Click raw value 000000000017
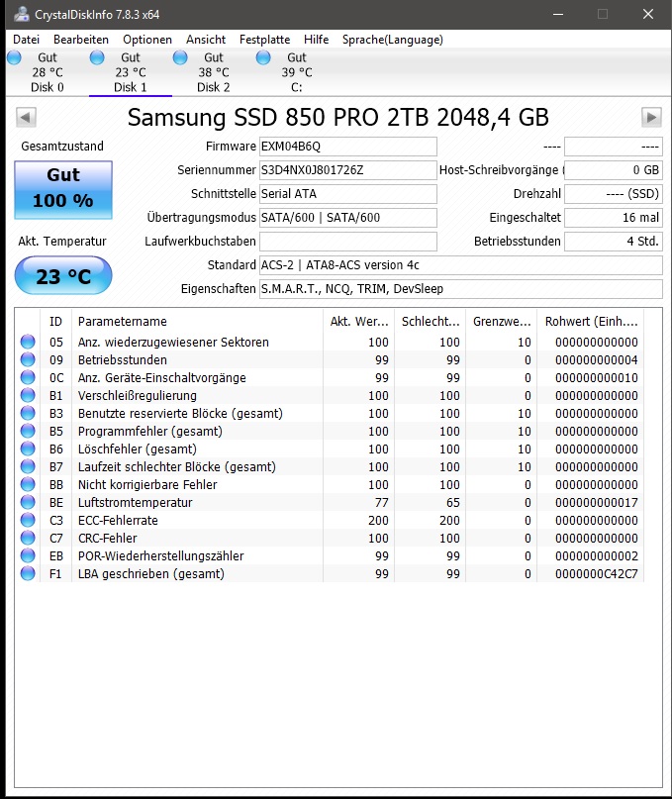 pyautogui.click(x=596, y=502)
